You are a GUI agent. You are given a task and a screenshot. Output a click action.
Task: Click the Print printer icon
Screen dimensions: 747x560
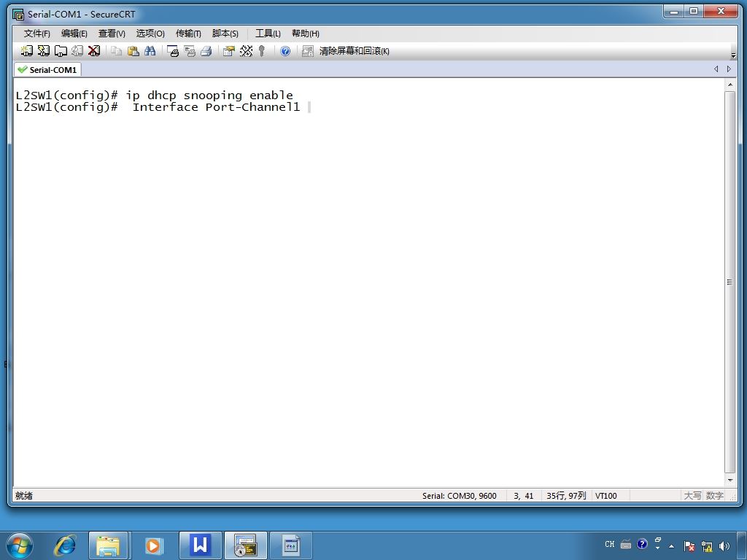(206, 51)
